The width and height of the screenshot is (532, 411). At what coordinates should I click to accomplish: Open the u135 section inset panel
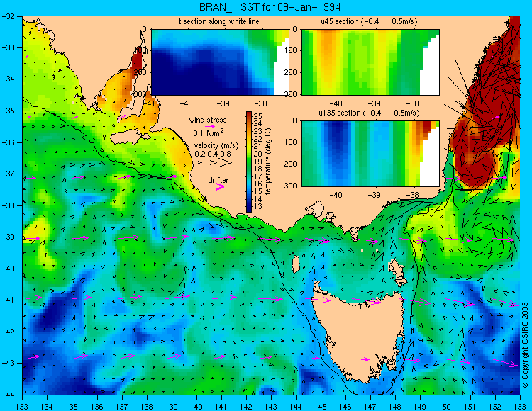(370, 154)
